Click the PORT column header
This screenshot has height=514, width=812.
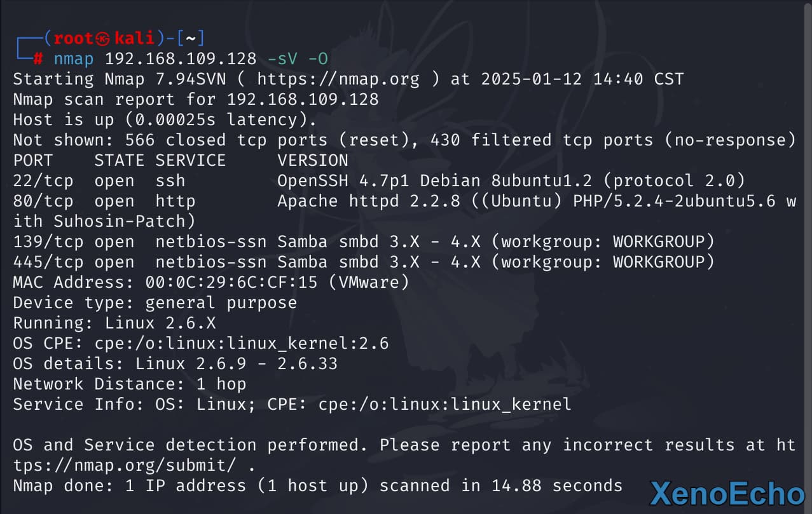coord(33,160)
